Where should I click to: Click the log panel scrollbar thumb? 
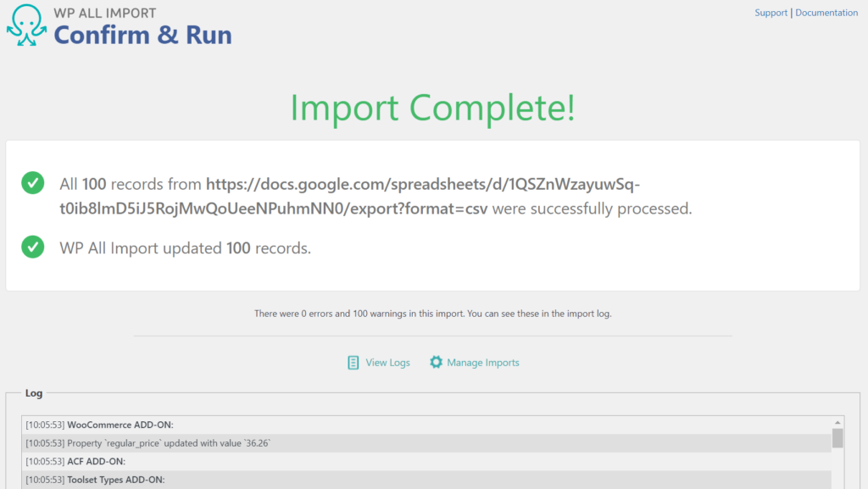click(837, 438)
